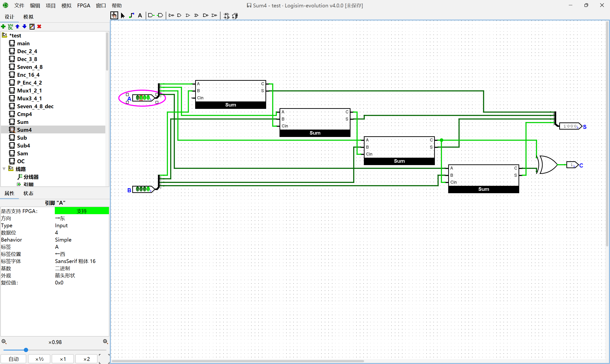Toggle the last bit of input pin A
Image resolution: width=610 pixels, height=364 pixels.
point(148,98)
